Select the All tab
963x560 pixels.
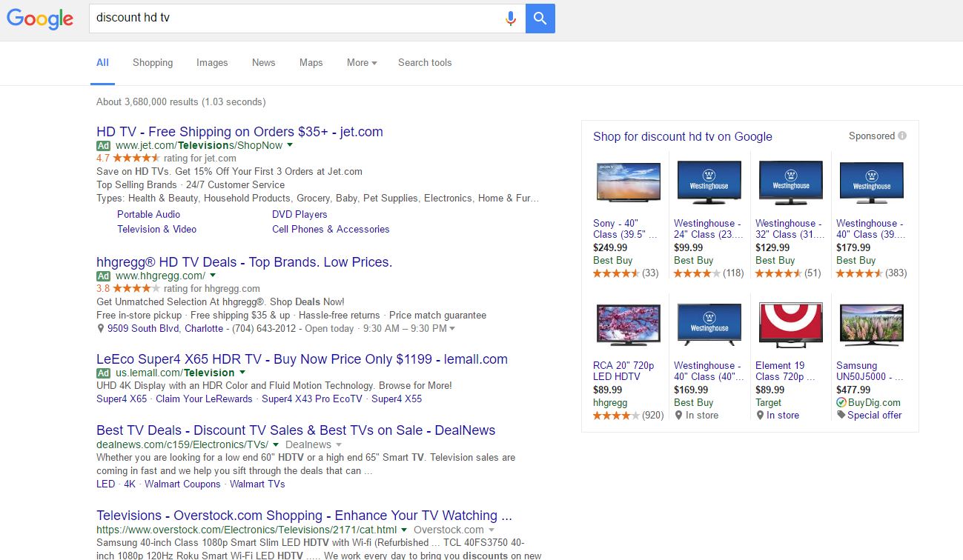102,63
